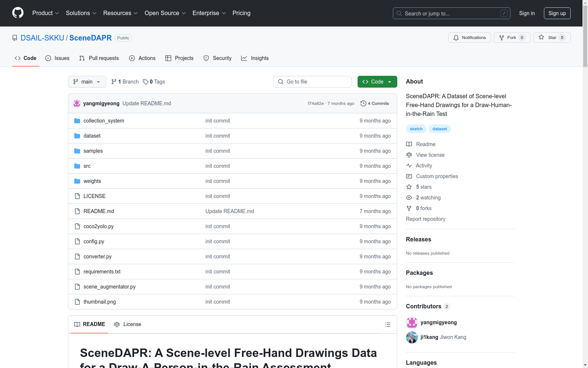Expand the Resources menu
The image size is (588, 368).
coord(121,13)
